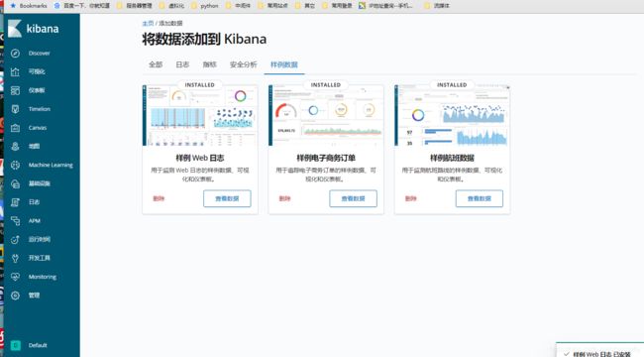
Task: Open the 其它 bookmark folder
Action: coord(305,6)
